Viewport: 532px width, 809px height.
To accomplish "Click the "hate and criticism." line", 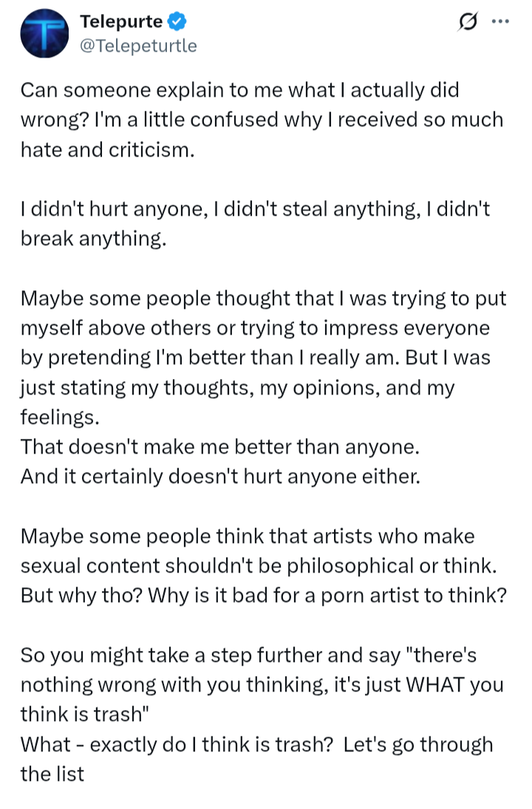I will 107,150.
